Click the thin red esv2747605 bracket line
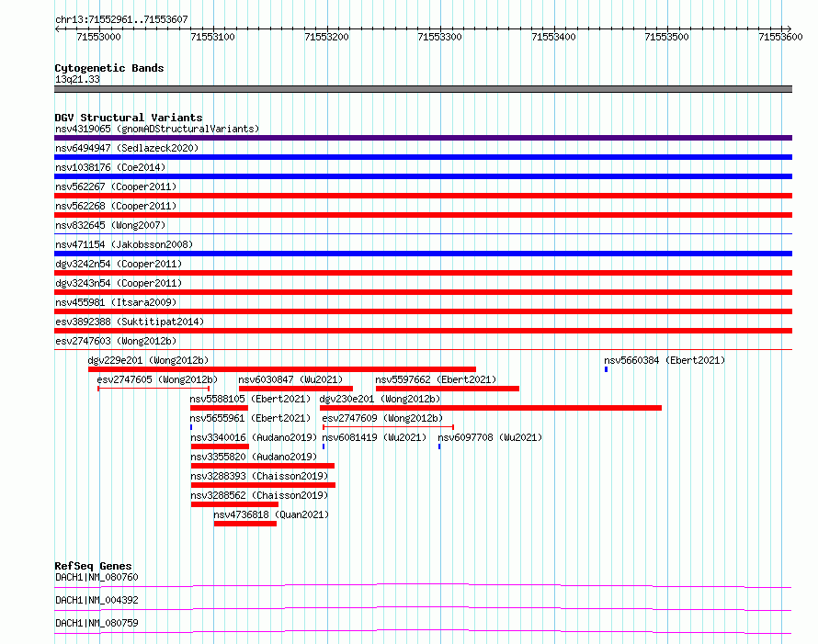Image resolution: width=818 pixels, height=644 pixels. click(153, 389)
